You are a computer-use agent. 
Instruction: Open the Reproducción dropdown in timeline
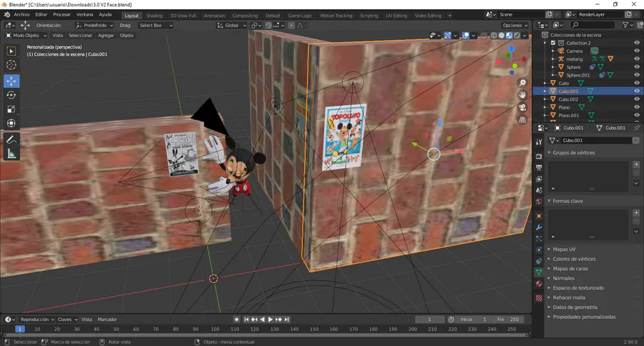(x=37, y=320)
